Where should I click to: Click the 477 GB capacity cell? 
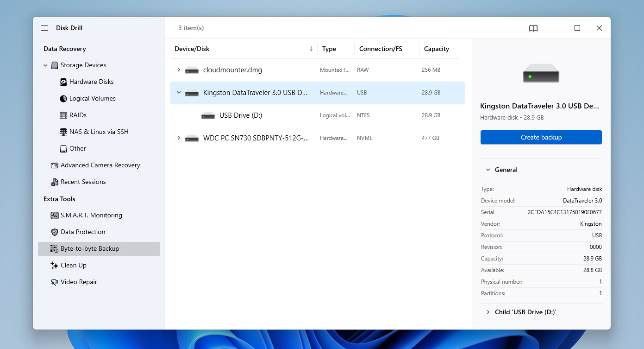[431, 138]
